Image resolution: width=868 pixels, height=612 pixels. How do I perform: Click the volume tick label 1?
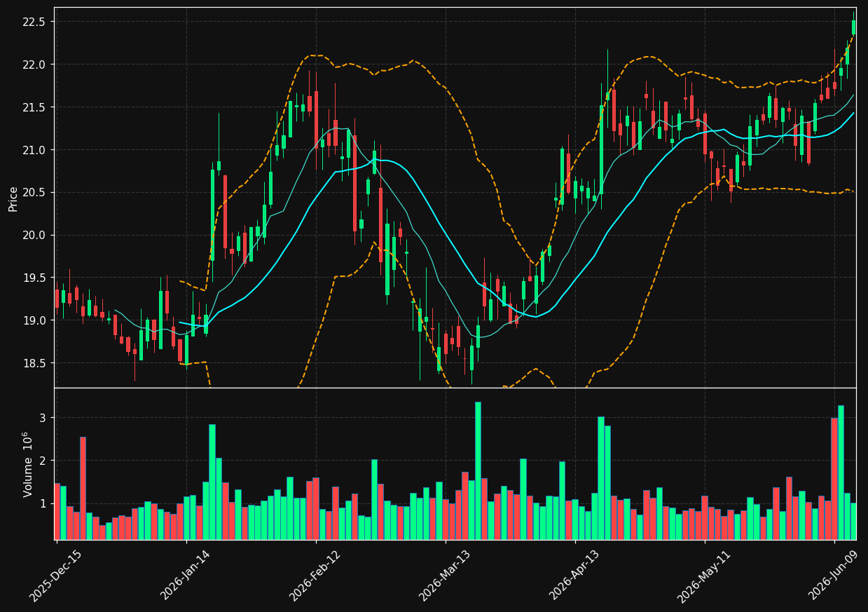[x=42, y=503]
